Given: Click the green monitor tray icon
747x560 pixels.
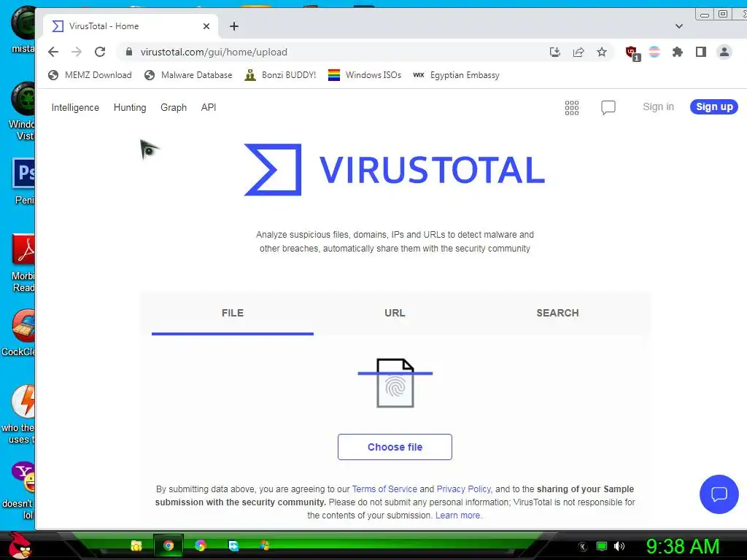Looking at the screenshot, I should [602, 546].
